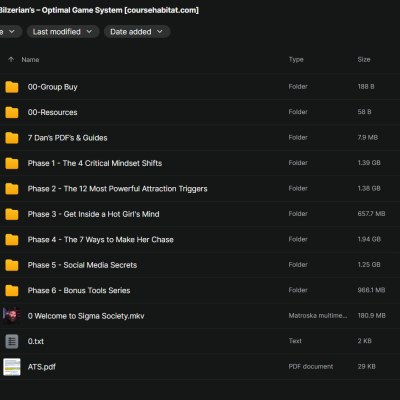Click the 188 B size value
Viewport: 400px width, 400px height.
pos(366,87)
